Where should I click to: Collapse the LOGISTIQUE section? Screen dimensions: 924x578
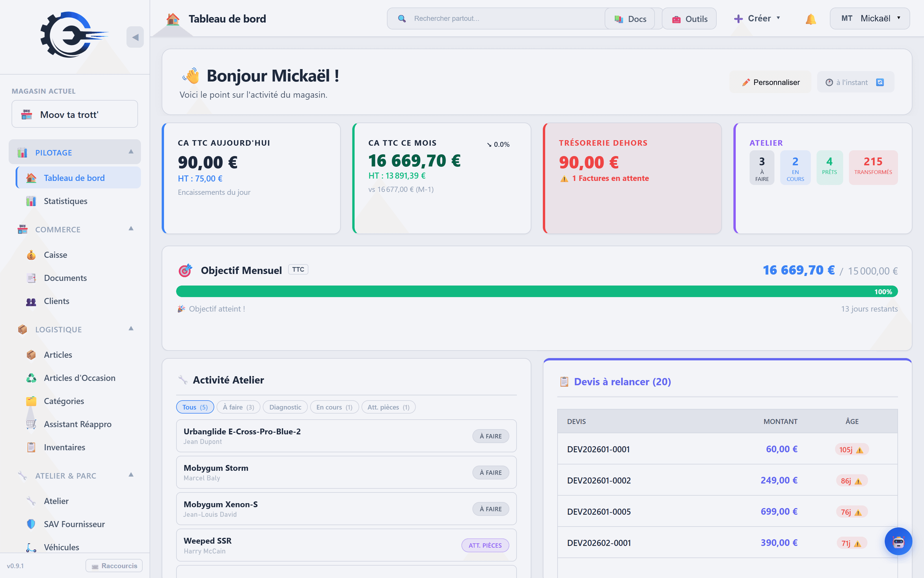point(131,328)
